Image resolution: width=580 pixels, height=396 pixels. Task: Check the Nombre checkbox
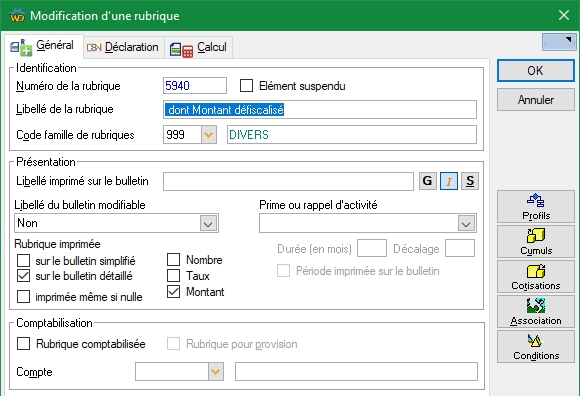pyautogui.click(x=173, y=260)
